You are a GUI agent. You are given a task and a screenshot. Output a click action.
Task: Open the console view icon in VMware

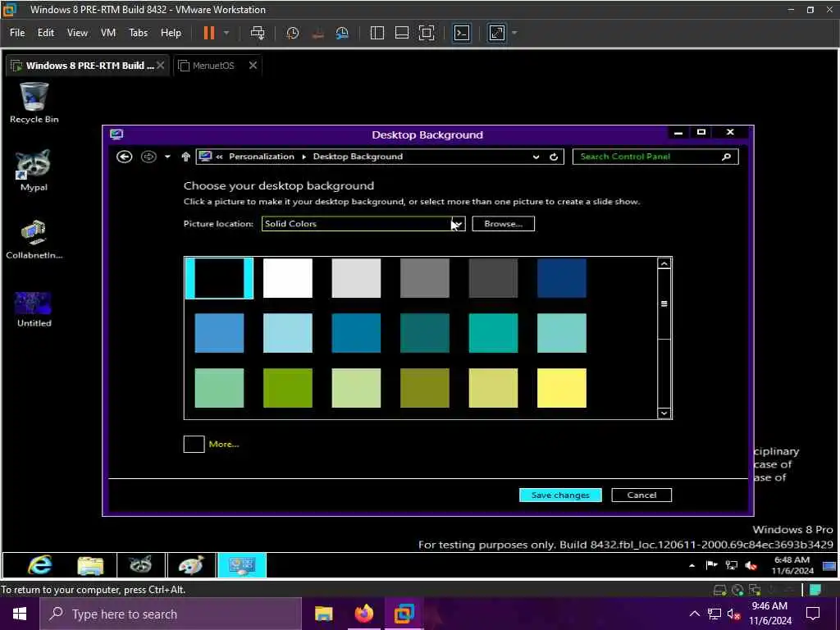(x=462, y=33)
